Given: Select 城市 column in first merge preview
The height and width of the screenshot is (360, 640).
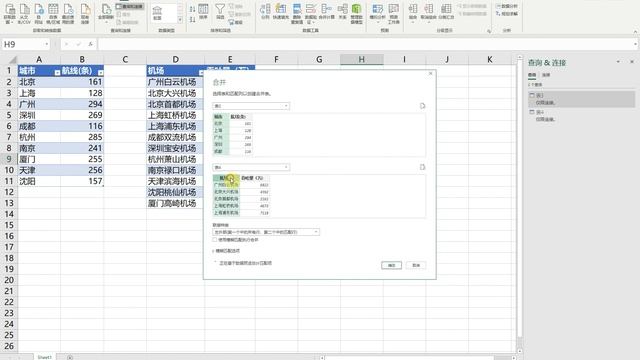Looking at the screenshot, I should pyautogui.click(x=220, y=117).
